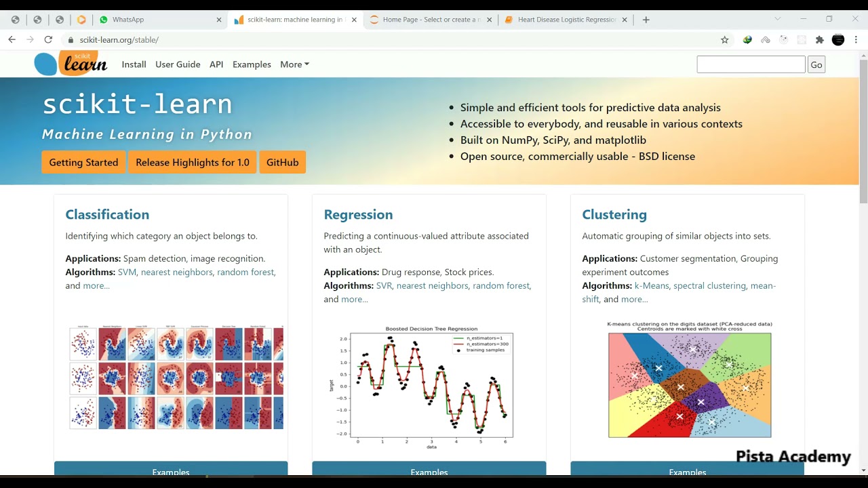Click the Go search button
868x488 pixels.
pos(816,65)
